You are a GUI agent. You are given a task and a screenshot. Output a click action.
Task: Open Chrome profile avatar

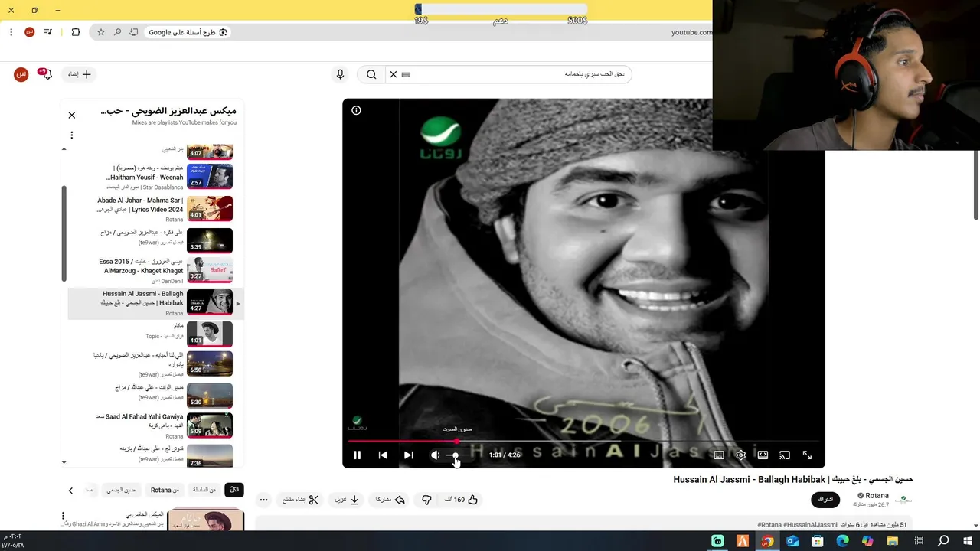(29, 32)
